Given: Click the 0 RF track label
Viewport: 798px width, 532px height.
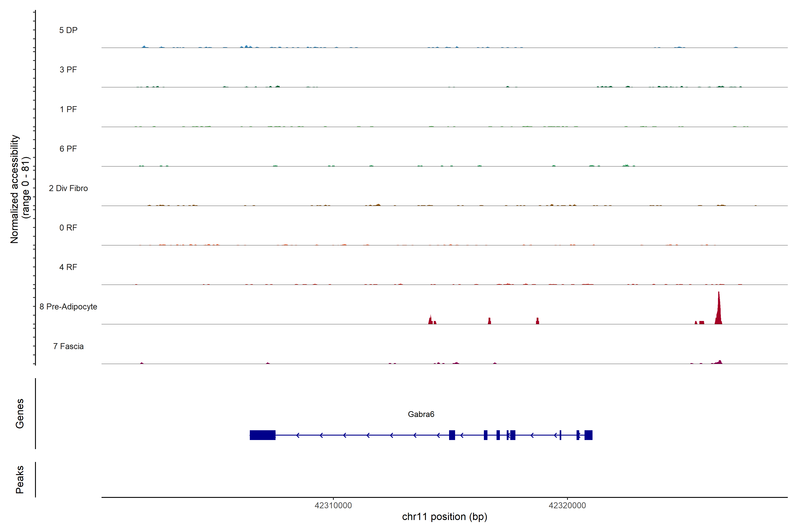Looking at the screenshot, I should (x=68, y=228).
